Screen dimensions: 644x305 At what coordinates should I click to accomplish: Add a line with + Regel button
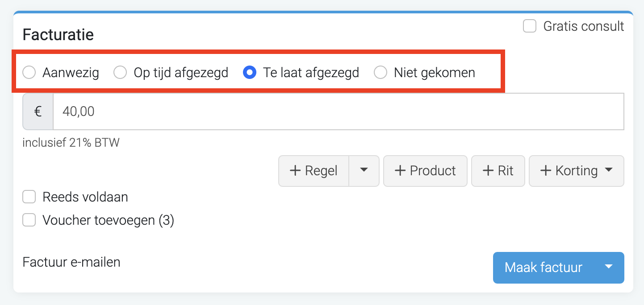pyautogui.click(x=314, y=171)
